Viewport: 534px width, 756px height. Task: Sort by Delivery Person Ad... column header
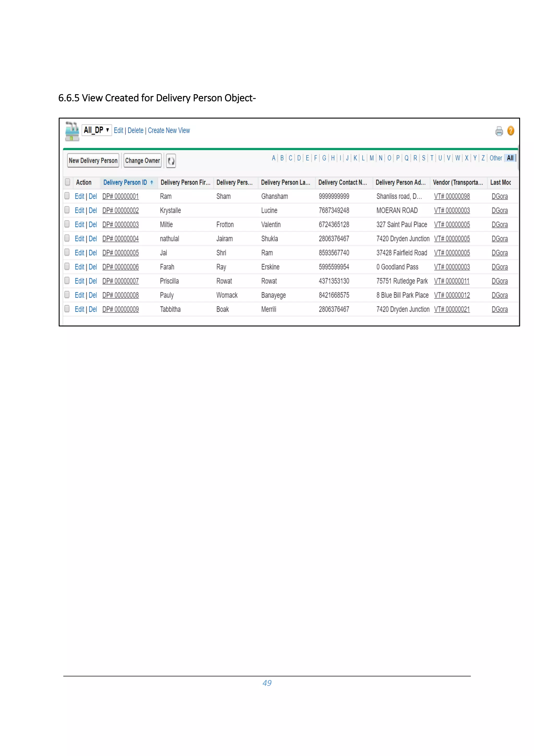400,182
